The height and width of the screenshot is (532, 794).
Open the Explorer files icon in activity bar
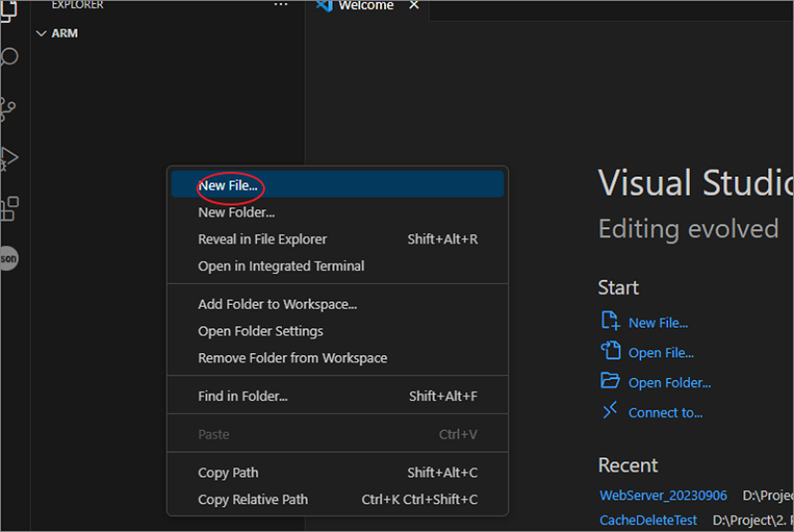pyautogui.click(x=8, y=11)
